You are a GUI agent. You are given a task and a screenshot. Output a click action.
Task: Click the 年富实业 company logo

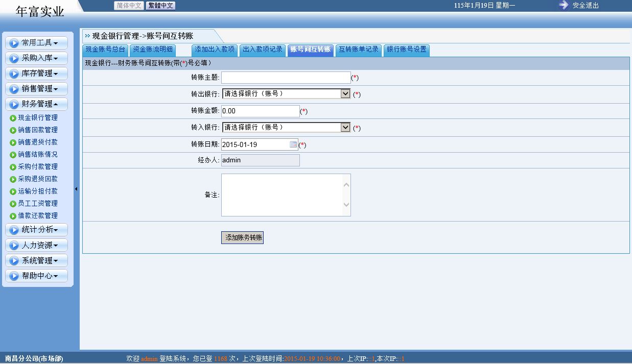click(40, 11)
